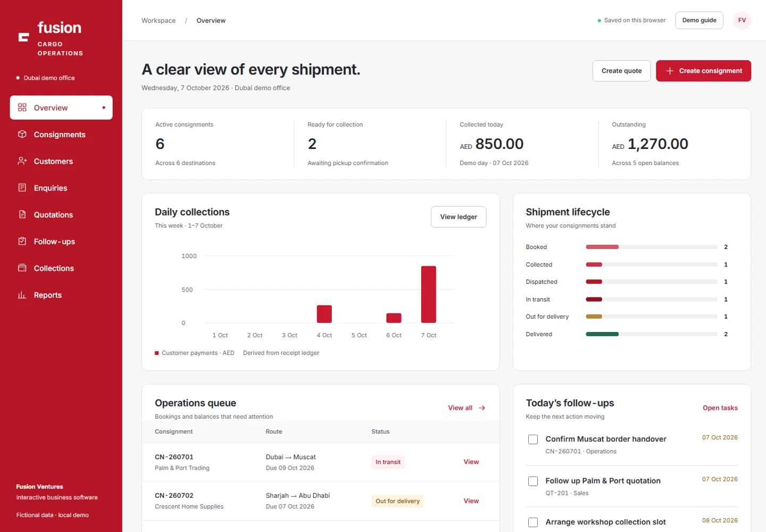Image resolution: width=766 pixels, height=532 pixels.
Task: Click the Fusion logo mark in sidebar
Action: point(23,37)
